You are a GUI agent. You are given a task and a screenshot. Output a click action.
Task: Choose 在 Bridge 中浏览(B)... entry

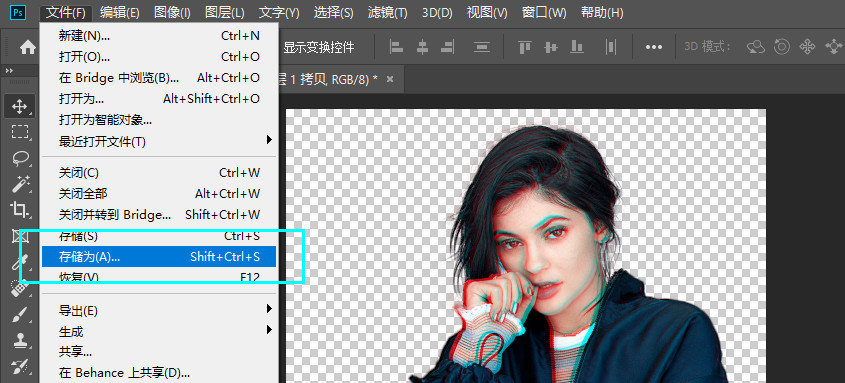point(159,78)
